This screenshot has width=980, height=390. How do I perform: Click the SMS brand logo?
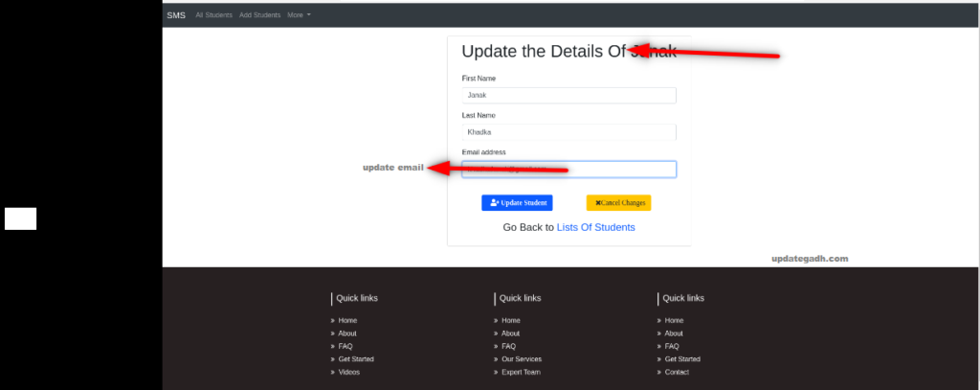[x=176, y=15]
